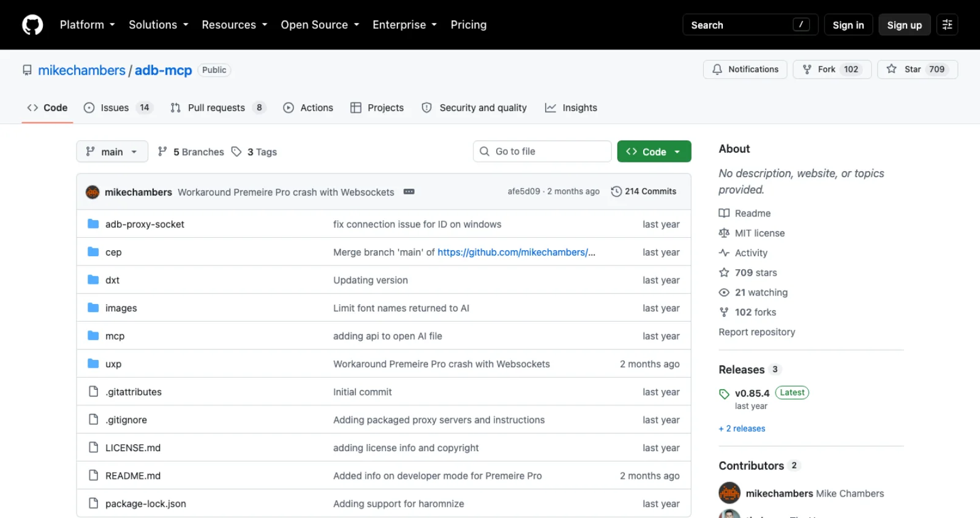This screenshot has width=980, height=518.
Task: Switch to the Projects tab
Action: click(377, 108)
